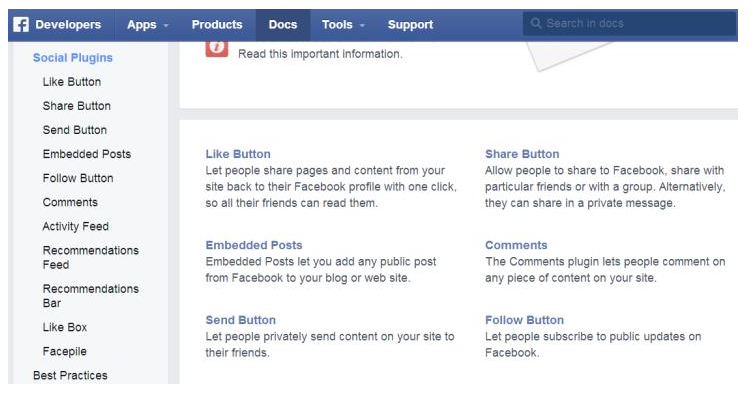Viewport: 755px width, 399px height.
Task: Open the Products menu
Action: (217, 25)
